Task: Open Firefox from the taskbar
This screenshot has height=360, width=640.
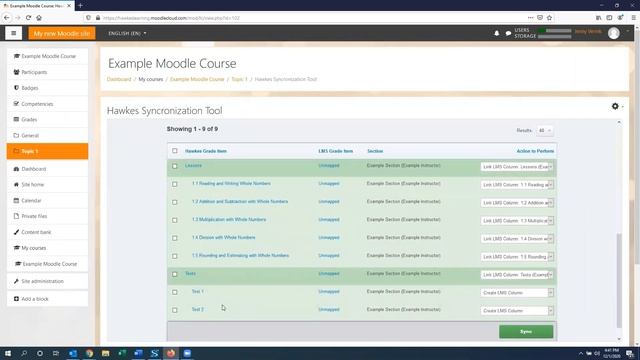Action: coord(171,353)
